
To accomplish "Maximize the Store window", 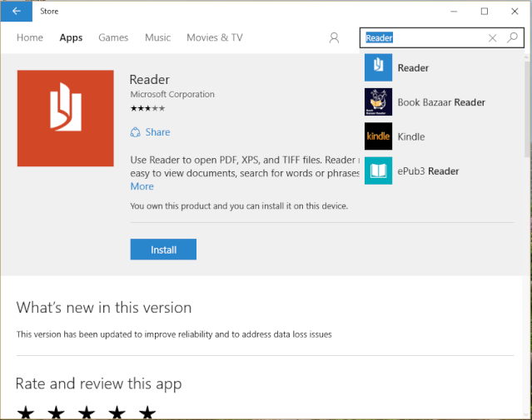I will tap(485, 11).
